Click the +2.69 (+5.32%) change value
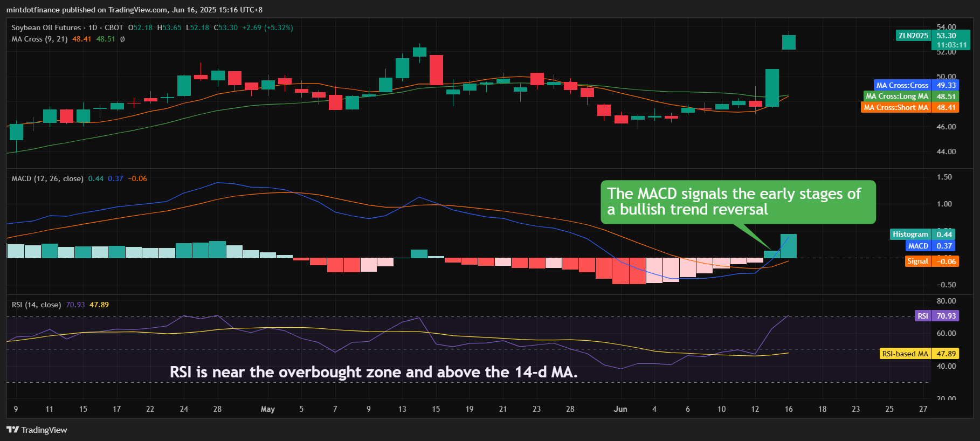Screen dimensions: 980x441 pos(267,27)
